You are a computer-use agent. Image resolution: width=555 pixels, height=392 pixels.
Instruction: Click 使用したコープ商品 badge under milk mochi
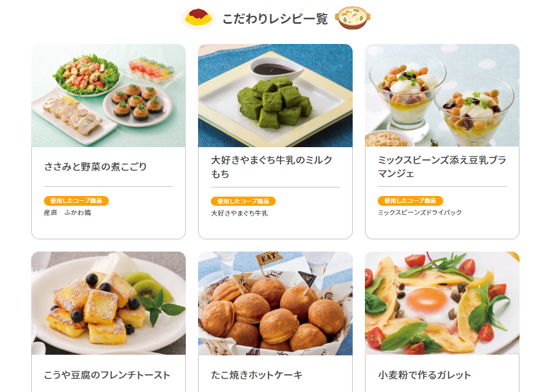pyautogui.click(x=243, y=201)
